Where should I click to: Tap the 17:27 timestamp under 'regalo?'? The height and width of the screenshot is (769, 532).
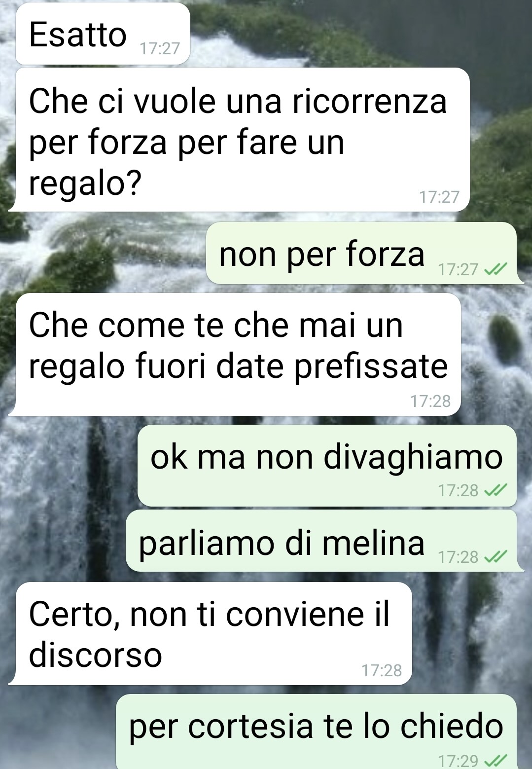tap(439, 197)
